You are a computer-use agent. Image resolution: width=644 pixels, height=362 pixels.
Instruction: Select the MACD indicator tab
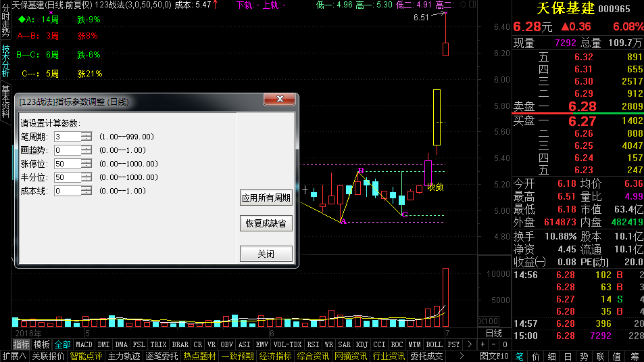84,344
